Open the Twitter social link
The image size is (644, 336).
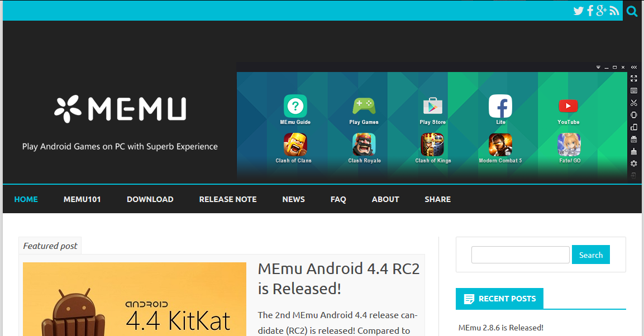point(578,11)
